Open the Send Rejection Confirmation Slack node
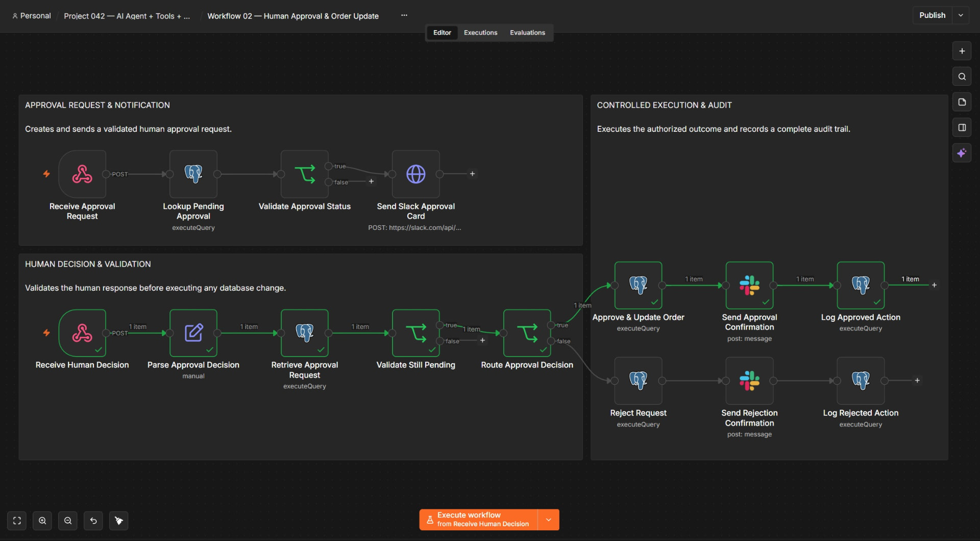 pyautogui.click(x=750, y=381)
